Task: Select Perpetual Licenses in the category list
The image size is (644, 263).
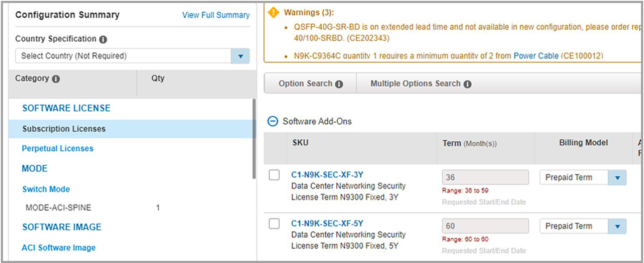Action: tap(58, 149)
